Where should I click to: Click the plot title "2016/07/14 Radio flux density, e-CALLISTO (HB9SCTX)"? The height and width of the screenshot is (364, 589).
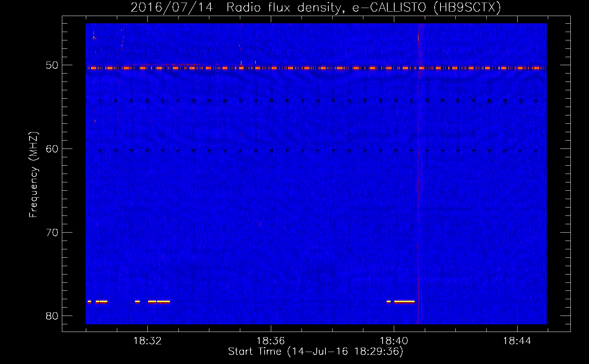[316, 7]
